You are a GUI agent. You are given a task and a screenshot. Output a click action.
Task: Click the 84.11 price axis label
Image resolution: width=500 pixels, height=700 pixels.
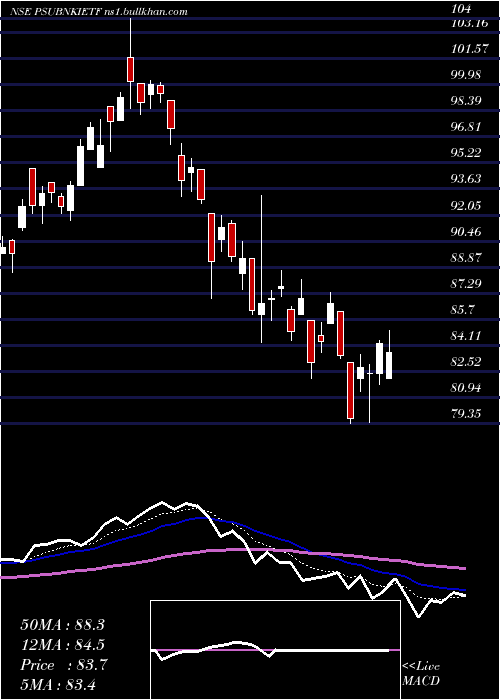[x=466, y=336]
